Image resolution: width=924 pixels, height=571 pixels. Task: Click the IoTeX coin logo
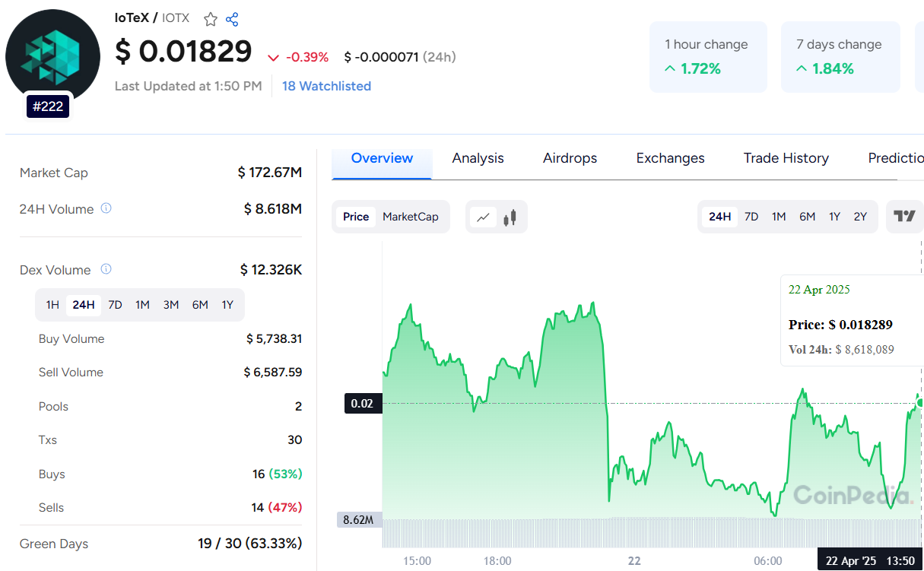click(52, 57)
